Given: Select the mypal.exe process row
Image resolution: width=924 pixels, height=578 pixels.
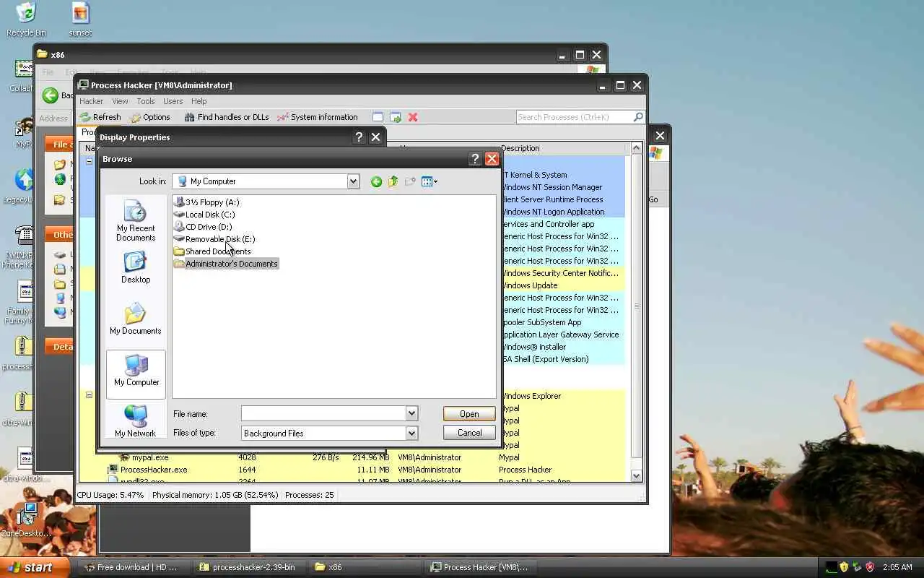Looking at the screenshot, I should (x=352, y=457).
